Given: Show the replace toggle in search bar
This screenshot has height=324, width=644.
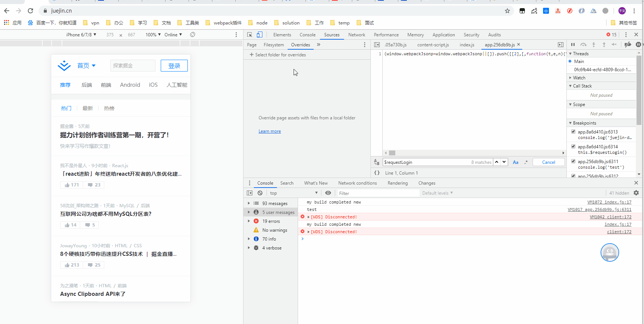Looking at the screenshot, I should coord(377,162).
